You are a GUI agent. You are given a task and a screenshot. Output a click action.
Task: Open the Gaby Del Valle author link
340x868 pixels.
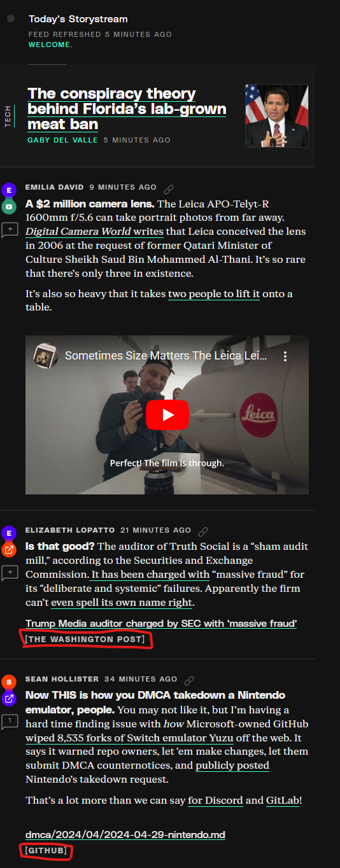pyautogui.click(x=62, y=140)
